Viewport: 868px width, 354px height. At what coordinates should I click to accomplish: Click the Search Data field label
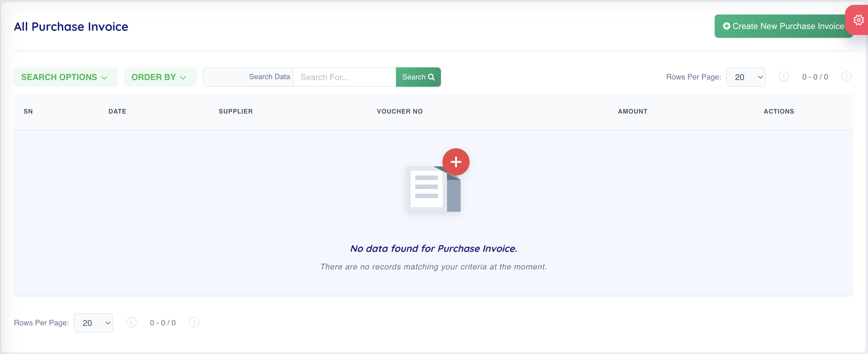point(269,77)
